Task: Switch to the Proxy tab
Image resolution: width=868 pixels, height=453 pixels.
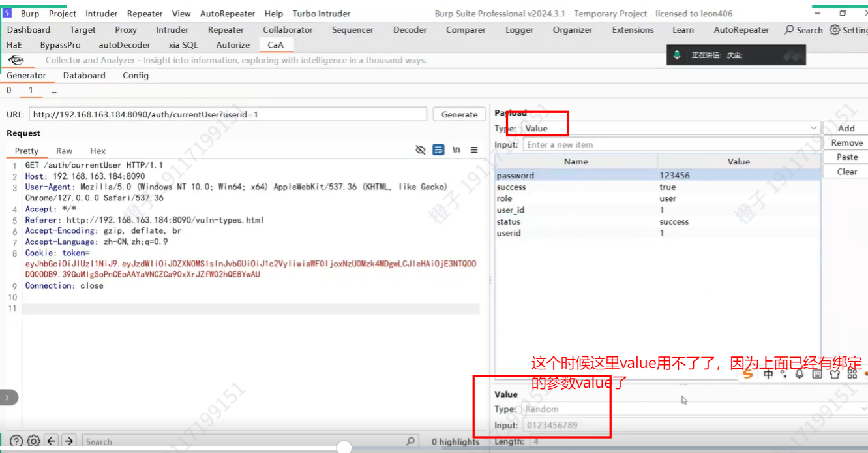Action: click(x=126, y=30)
